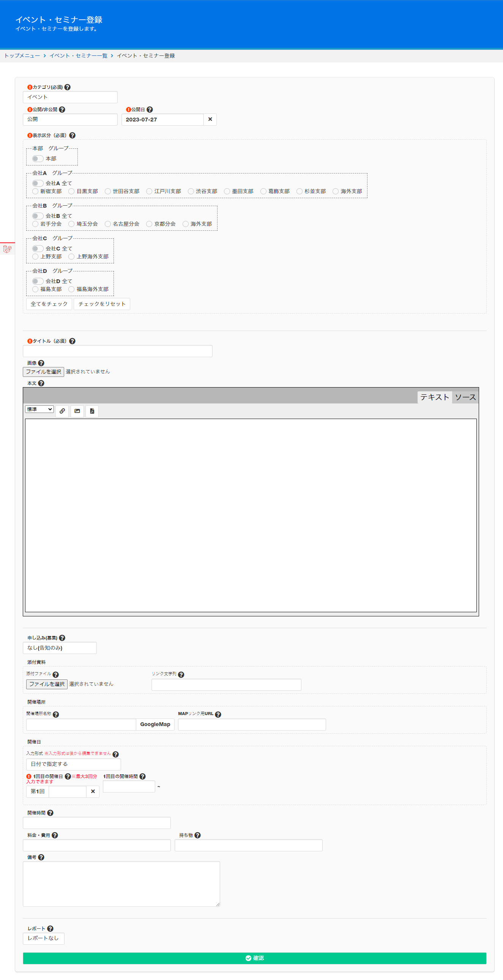Screen dimensions: 503x980
Task: Switch editor to テキスト tab
Action: tap(435, 397)
